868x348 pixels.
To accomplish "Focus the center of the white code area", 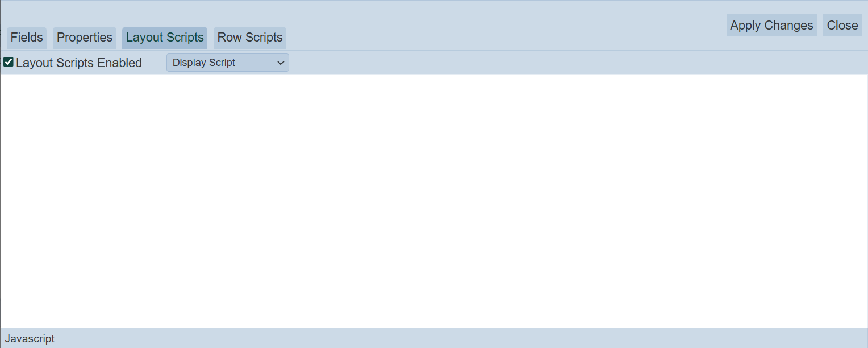I will 434,201.
